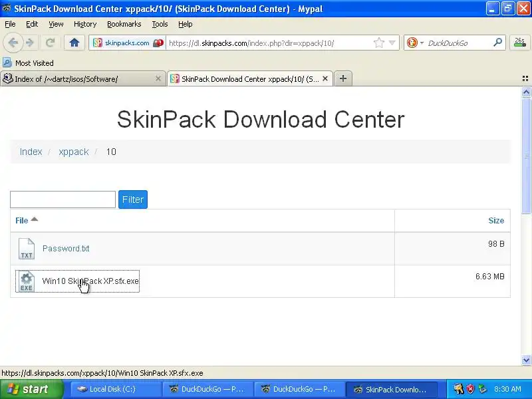532x399 pixels.
Task: Sort the list by the Size column
Action: point(496,221)
